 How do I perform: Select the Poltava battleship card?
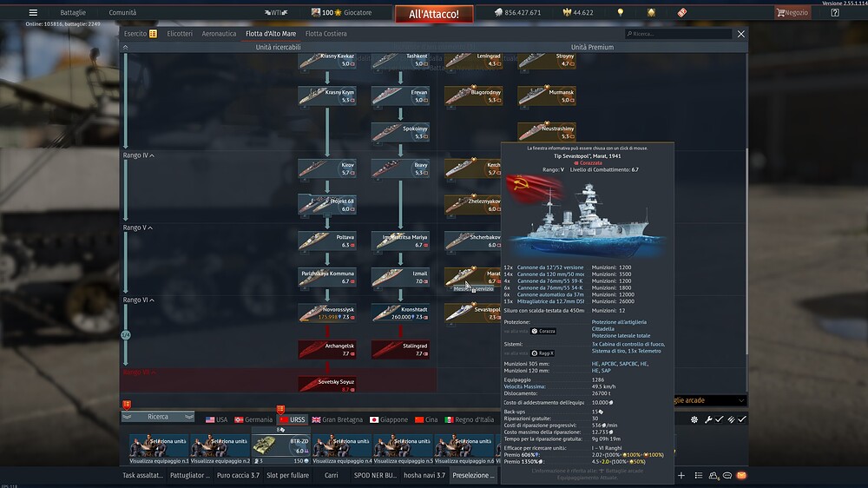point(327,241)
